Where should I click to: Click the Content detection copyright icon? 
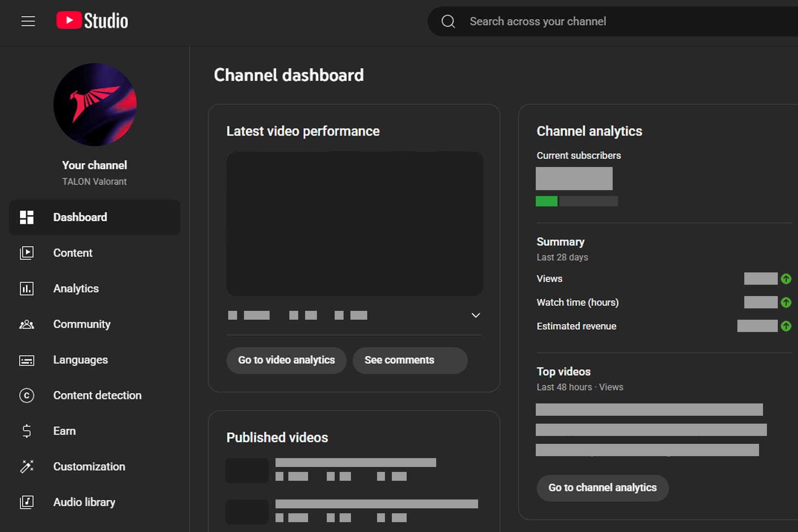pyautogui.click(x=27, y=396)
